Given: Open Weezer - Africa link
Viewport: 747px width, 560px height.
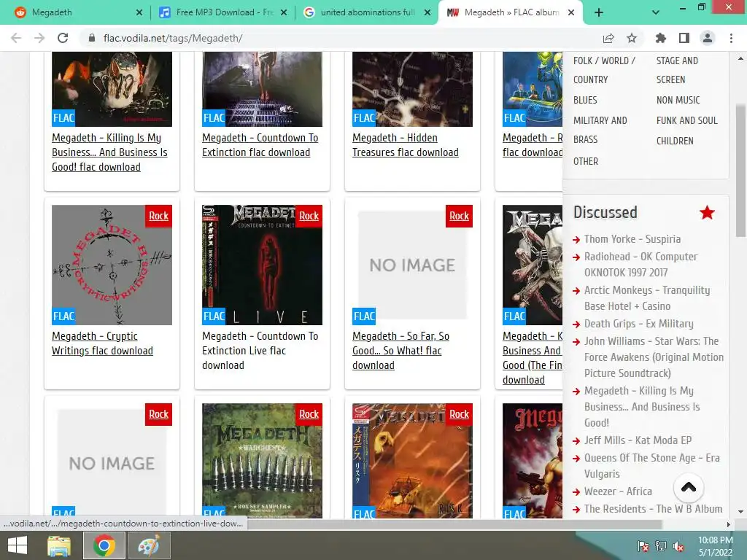Looking at the screenshot, I should click(618, 491).
